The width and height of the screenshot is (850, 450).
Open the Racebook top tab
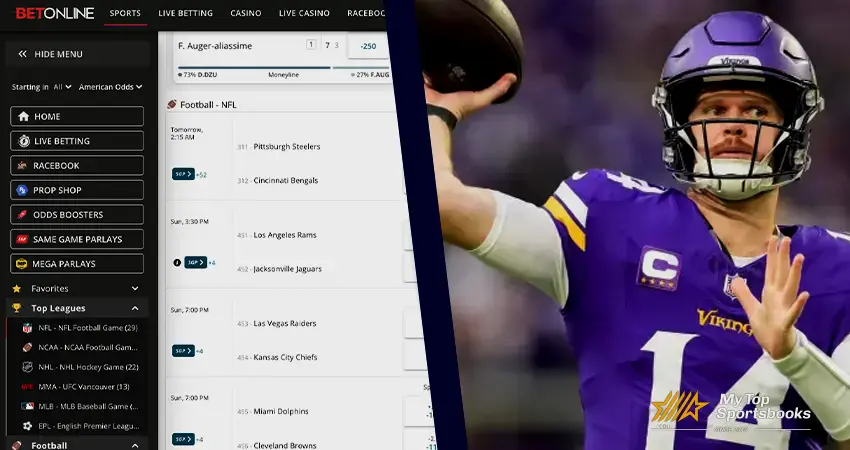366,13
